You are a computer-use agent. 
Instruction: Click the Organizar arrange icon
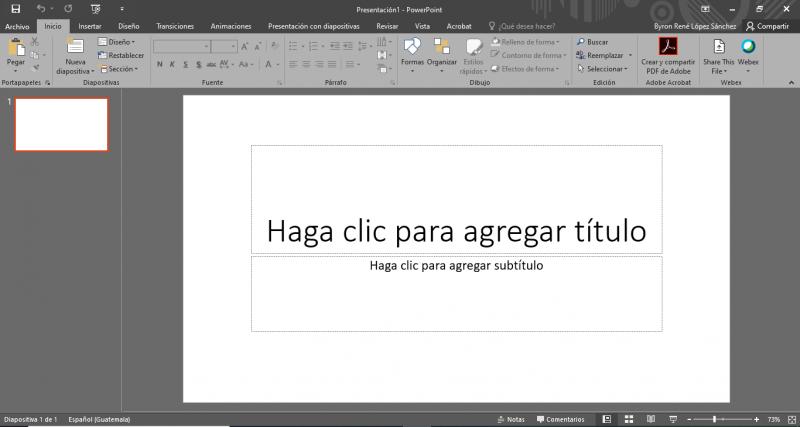click(x=441, y=46)
